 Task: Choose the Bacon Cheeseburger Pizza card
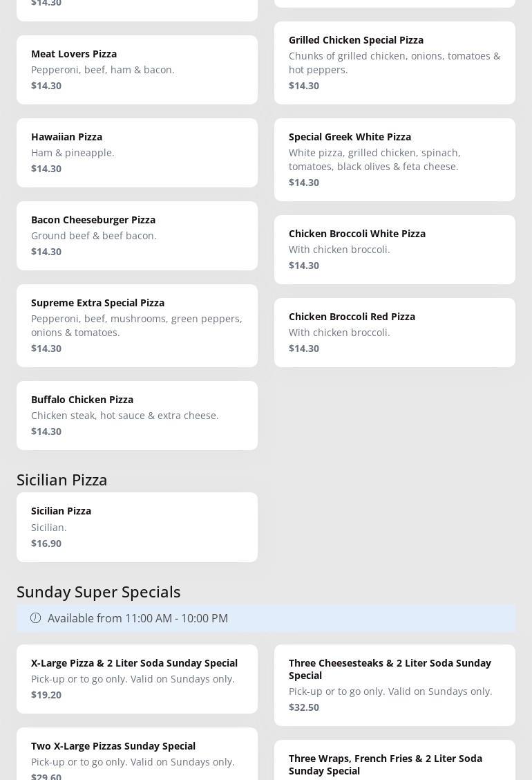tap(137, 235)
